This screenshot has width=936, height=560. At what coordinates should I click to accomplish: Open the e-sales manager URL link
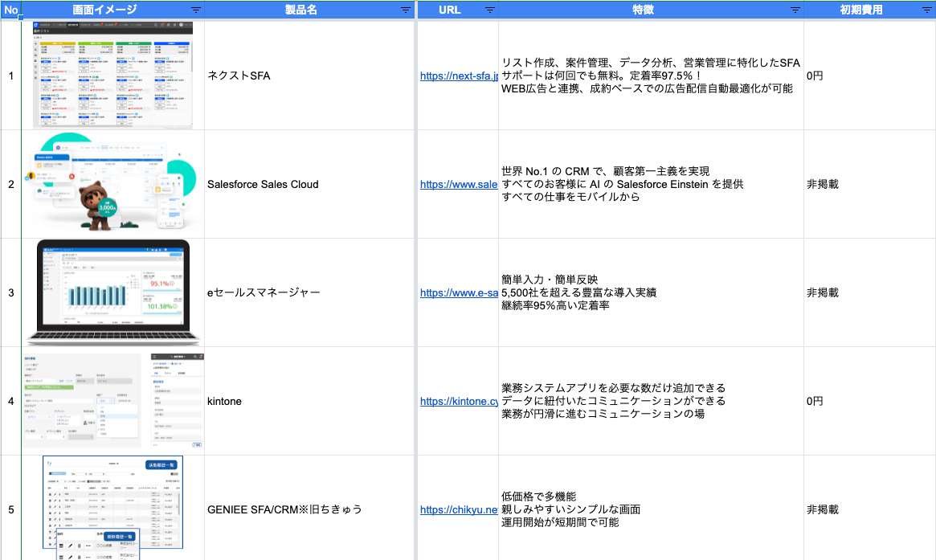coord(459,293)
